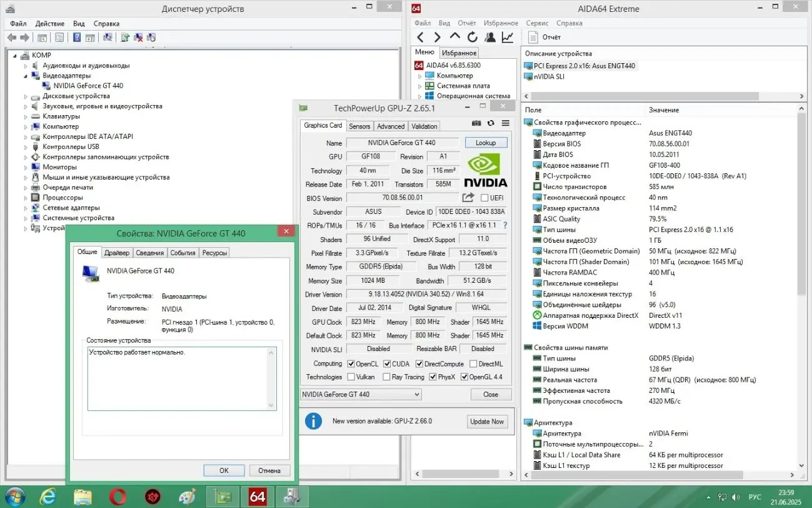
Task: Click the Update Now button
Action: 487,422
